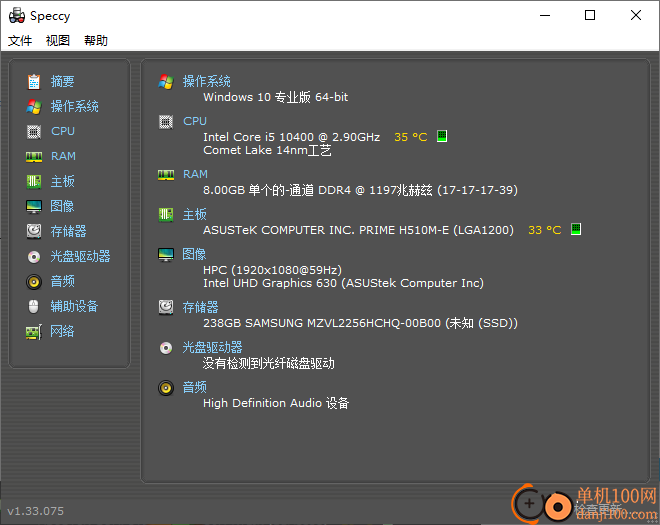Click the 主板 heading link in the summary
The height and width of the screenshot is (525, 660).
[194, 214]
